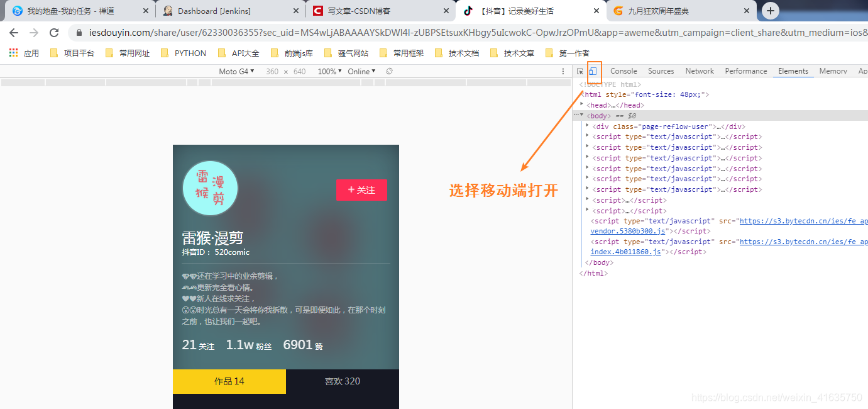This screenshot has height=409, width=868.
Task: Click the 雷猴漫剪 profile avatar
Action: tap(210, 188)
